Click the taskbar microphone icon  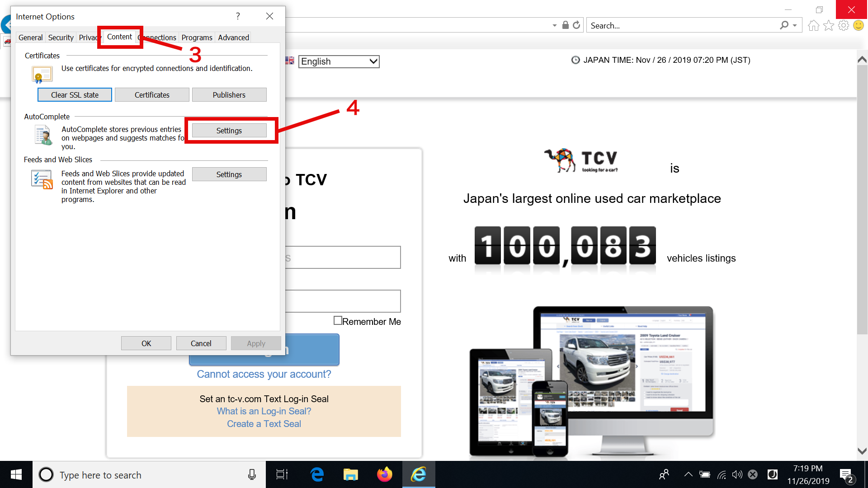pyautogui.click(x=252, y=474)
